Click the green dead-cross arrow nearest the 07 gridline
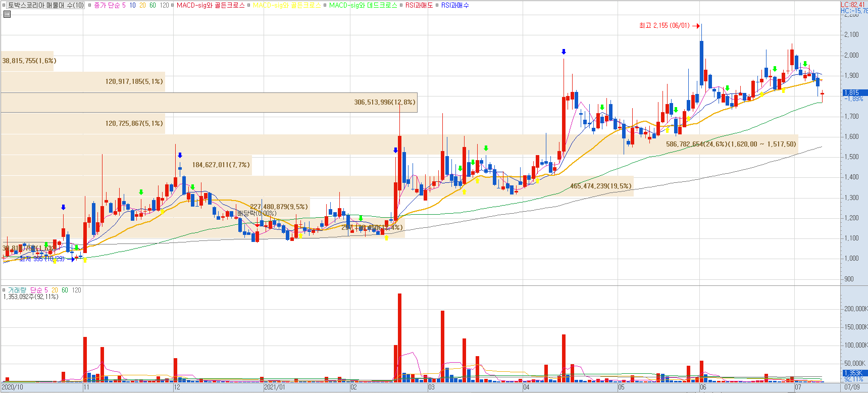The width and height of the screenshot is (868, 393). pyautogui.click(x=805, y=64)
